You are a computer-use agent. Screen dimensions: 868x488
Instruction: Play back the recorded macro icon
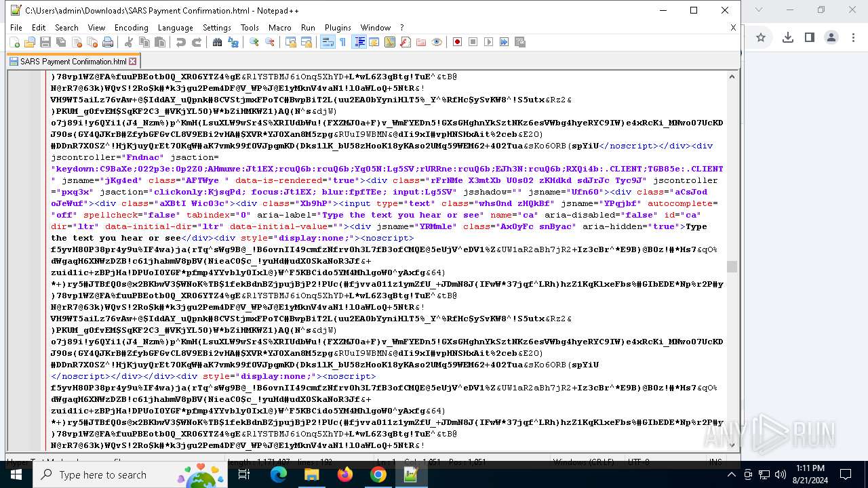coord(489,42)
